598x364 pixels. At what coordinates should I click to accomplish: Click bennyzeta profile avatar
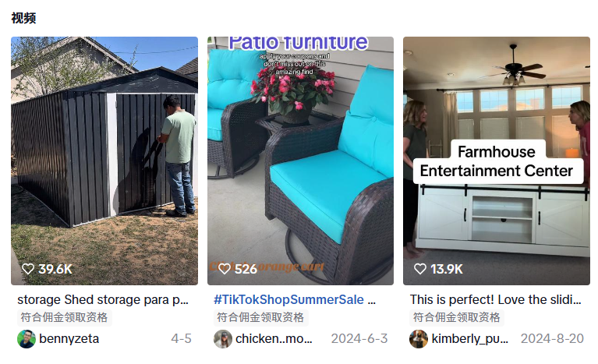pos(27,339)
